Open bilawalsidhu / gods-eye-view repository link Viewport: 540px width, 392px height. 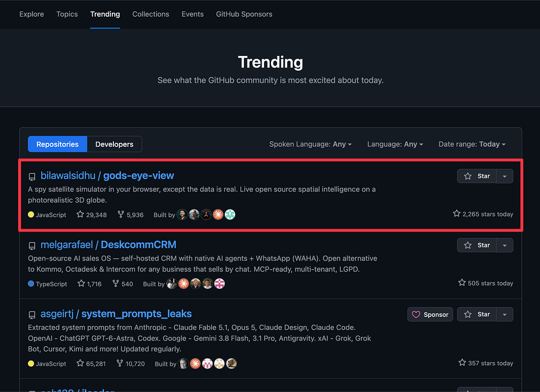pos(107,176)
